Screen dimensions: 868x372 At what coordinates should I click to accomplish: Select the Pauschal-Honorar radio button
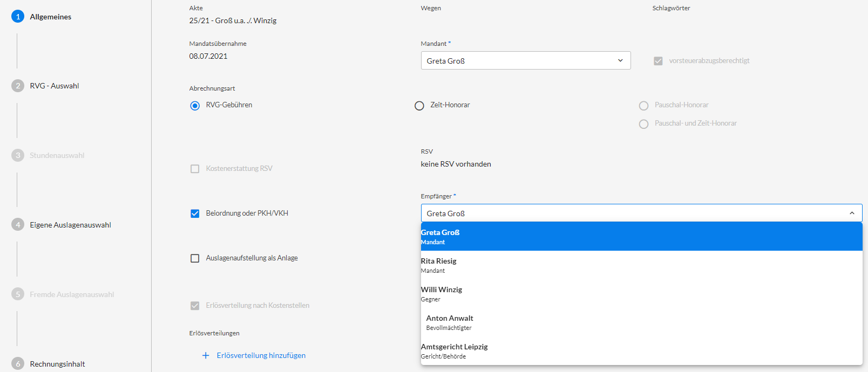pyautogui.click(x=643, y=106)
